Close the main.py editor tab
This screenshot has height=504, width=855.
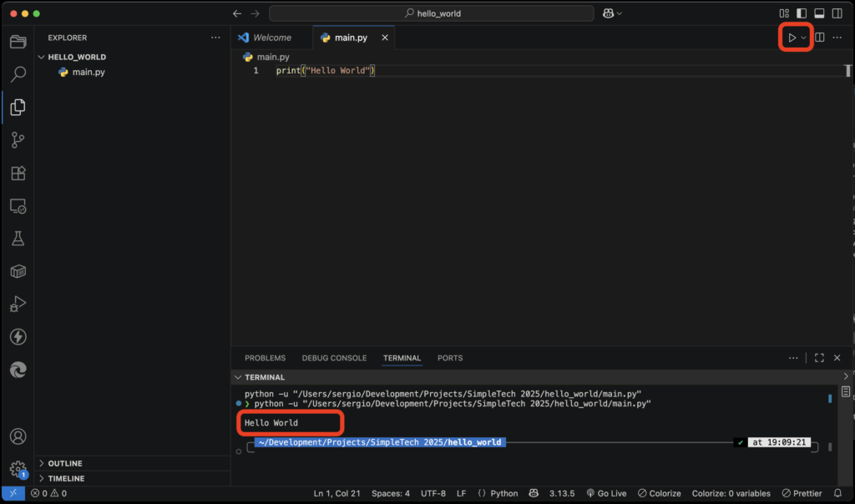point(385,38)
